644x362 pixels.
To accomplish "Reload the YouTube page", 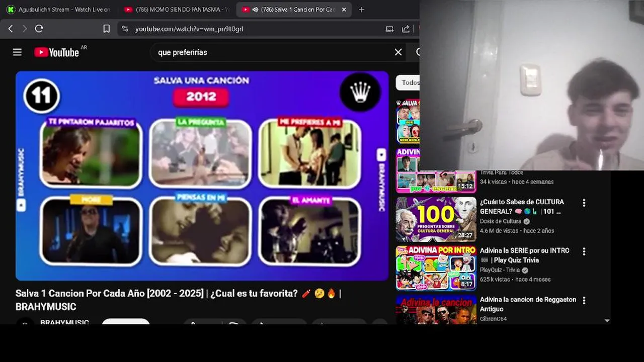I will 39,29.
